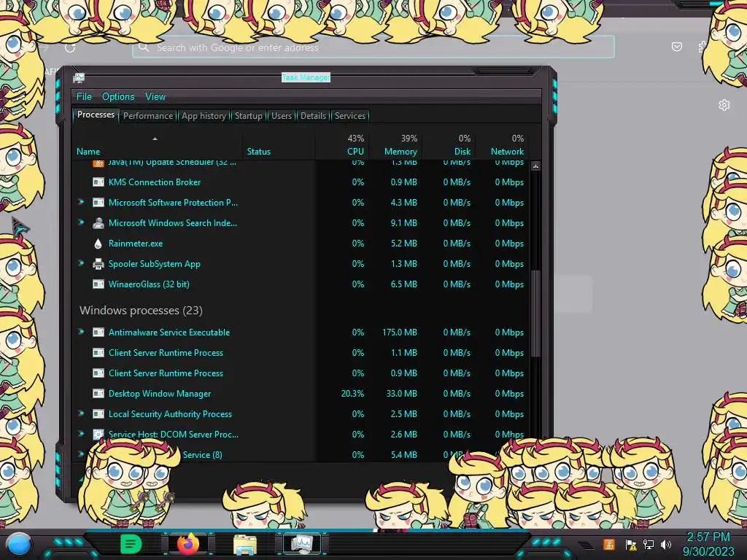The image size is (747, 560).
Task: Click the Desktop Window Manager icon
Action: click(x=98, y=394)
